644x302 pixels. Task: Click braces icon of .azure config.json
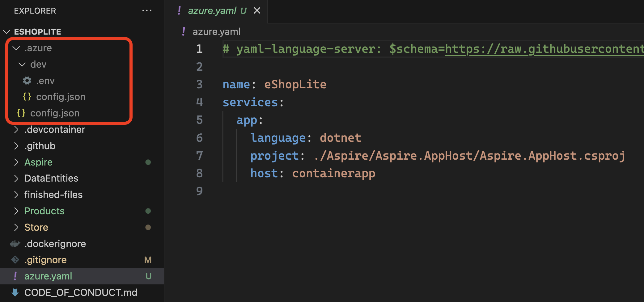[21, 113]
